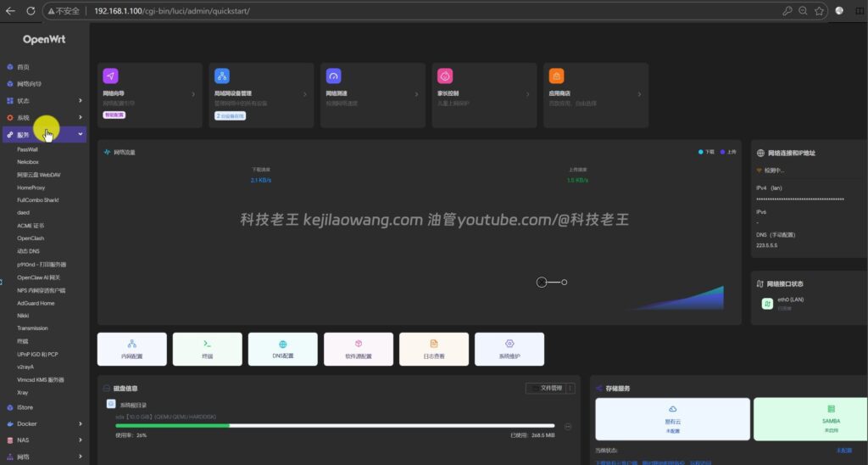This screenshot has width=868, height=465.
Task: Open Nekobox service page
Action: [28, 162]
